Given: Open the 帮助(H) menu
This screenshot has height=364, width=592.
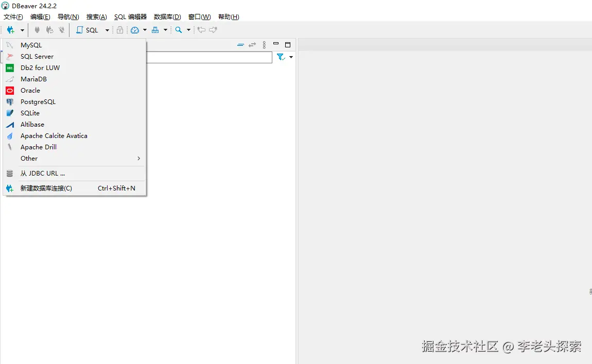Looking at the screenshot, I should click(229, 17).
